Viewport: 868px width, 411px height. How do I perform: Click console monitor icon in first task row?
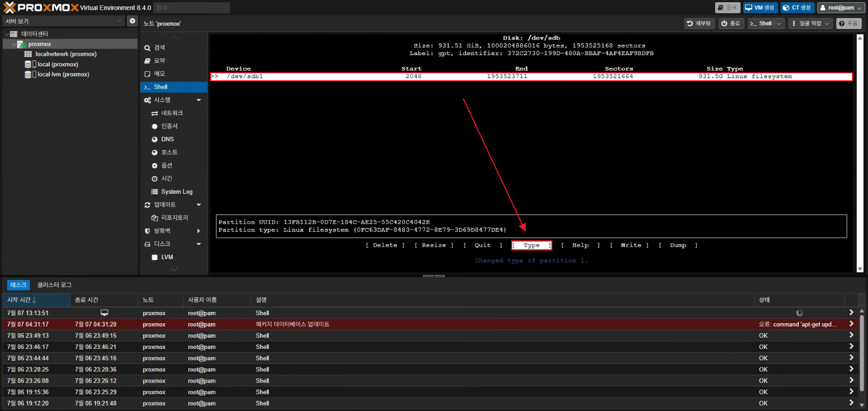(x=104, y=313)
